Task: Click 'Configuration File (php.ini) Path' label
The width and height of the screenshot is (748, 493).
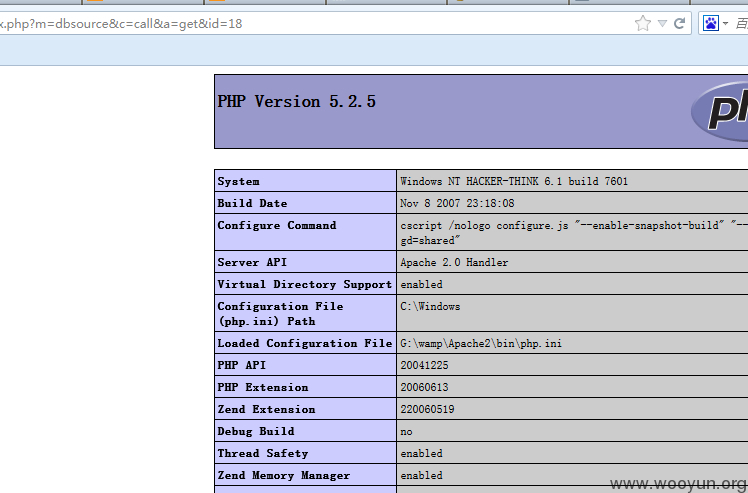Action: pyautogui.click(x=280, y=314)
